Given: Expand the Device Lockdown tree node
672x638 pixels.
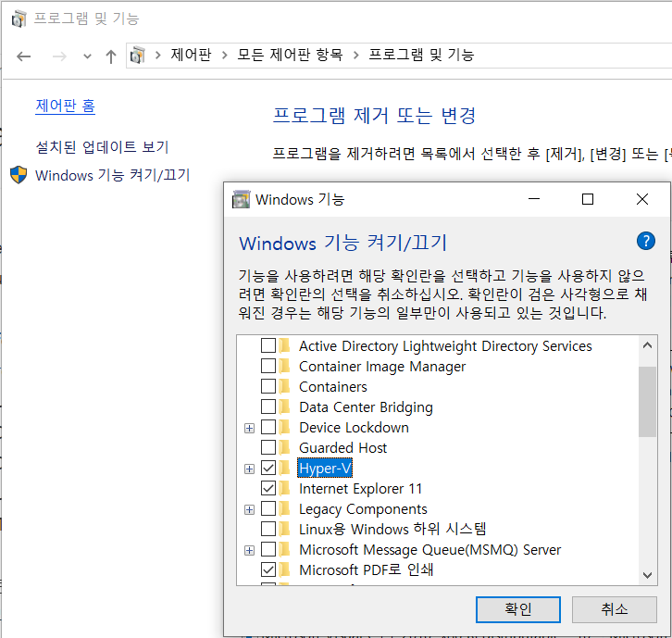Looking at the screenshot, I should [x=249, y=428].
